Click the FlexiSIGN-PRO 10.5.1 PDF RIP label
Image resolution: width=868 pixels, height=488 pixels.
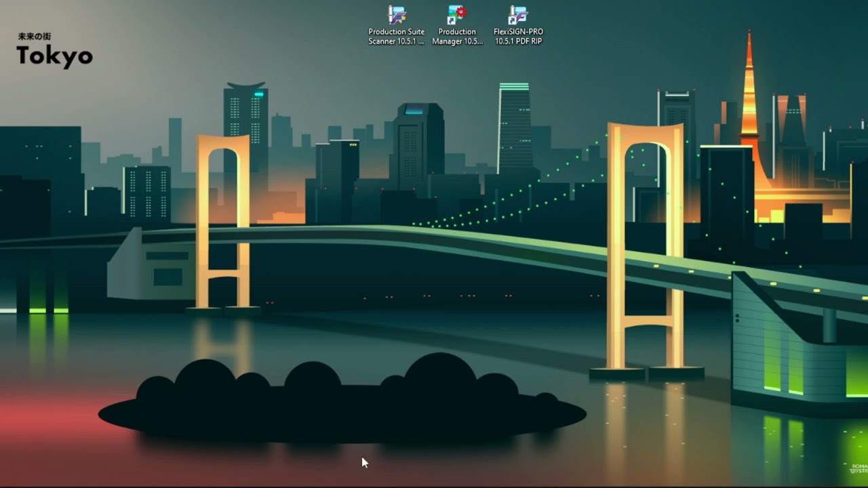pos(518,37)
